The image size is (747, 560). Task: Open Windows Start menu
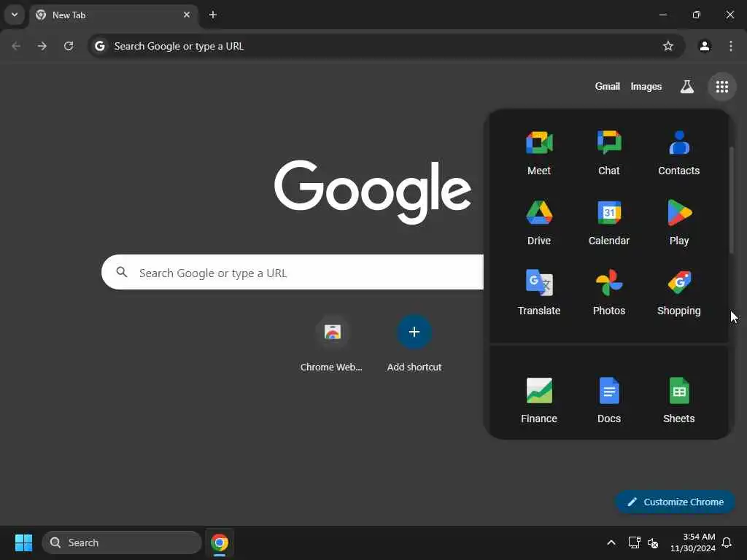click(23, 542)
